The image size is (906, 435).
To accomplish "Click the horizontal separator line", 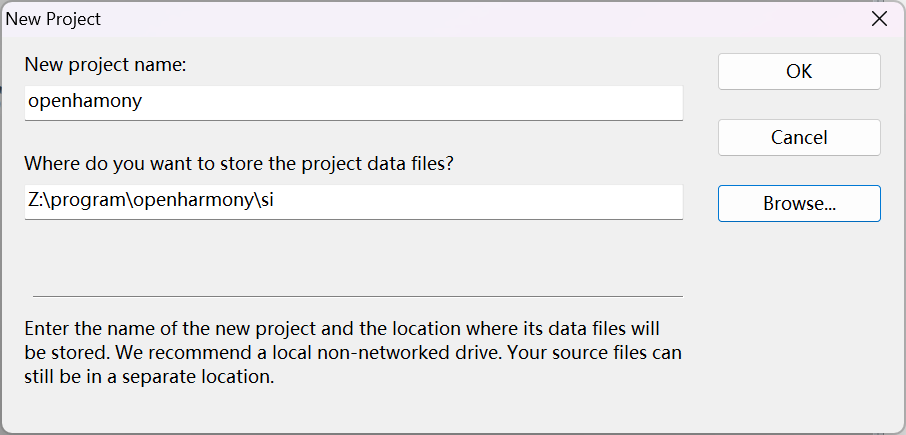I will pos(357,296).
